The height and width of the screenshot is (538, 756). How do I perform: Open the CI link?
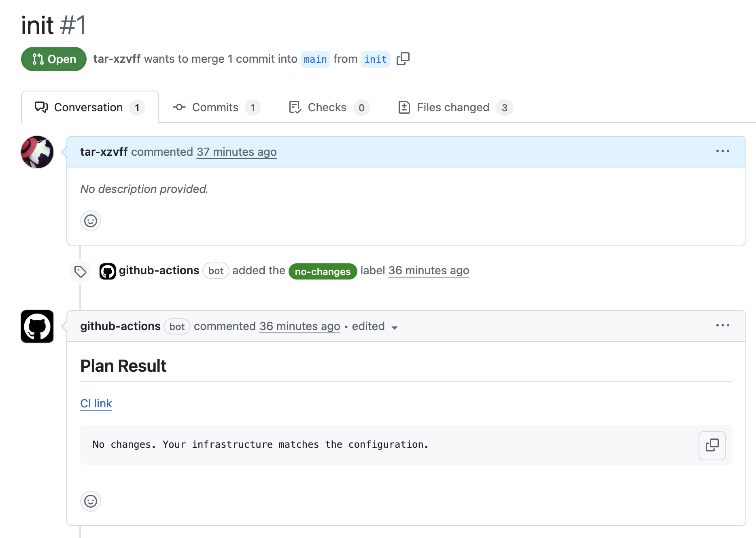96,403
